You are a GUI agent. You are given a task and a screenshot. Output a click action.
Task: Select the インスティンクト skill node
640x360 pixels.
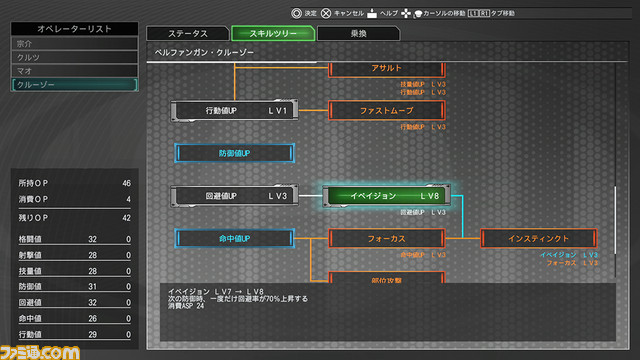(538, 238)
